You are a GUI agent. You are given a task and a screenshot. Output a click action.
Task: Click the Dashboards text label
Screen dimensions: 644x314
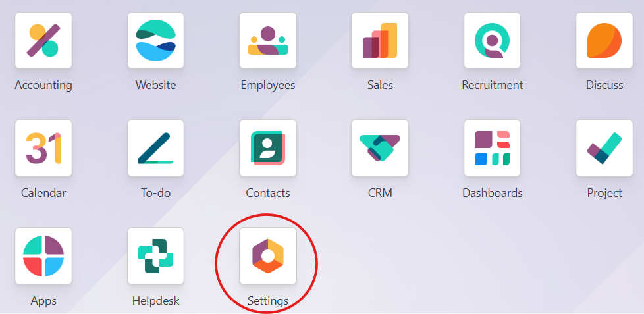pos(492,193)
